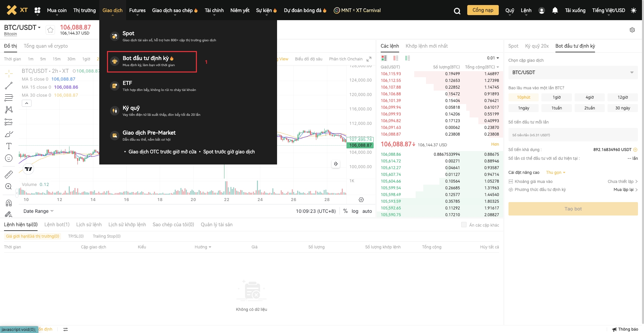Toggle the light/dark theme sun icon
This screenshot has width=644, height=333.
click(x=633, y=10)
